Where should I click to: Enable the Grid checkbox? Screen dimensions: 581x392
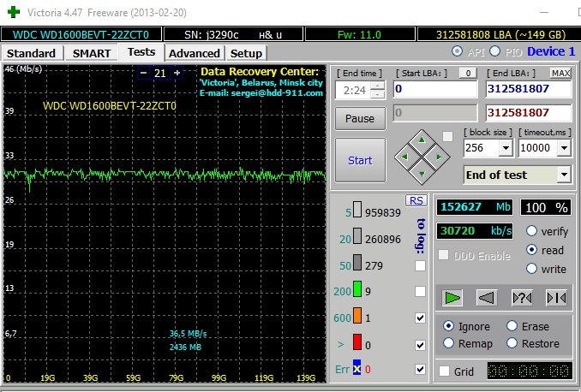[444, 371]
